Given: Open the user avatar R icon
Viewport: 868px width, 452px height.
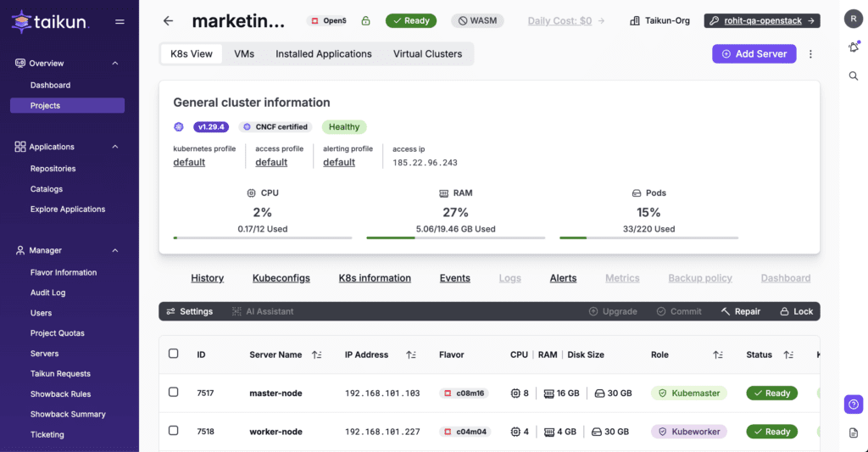Looking at the screenshot, I should tap(854, 20).
